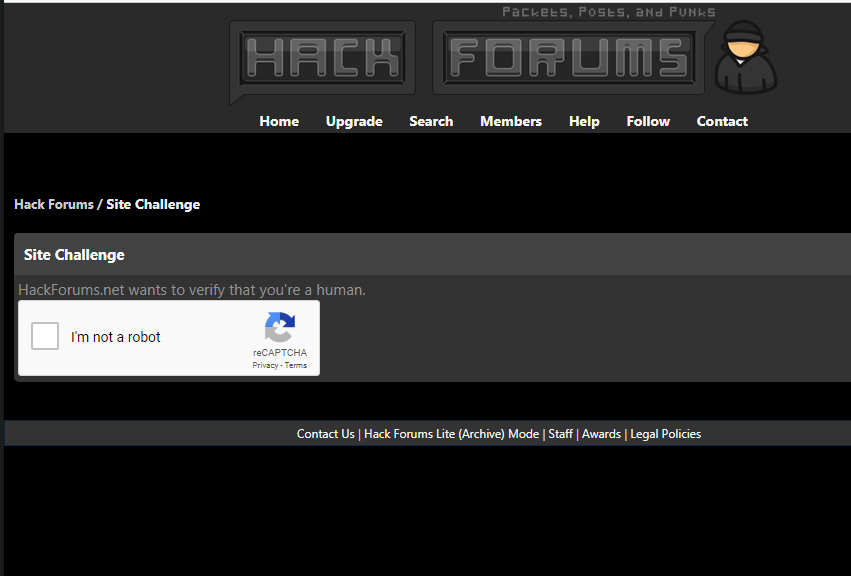Screen dimensions: 851x576
Task: Open the Staff footer link
Action: (560, 434)
